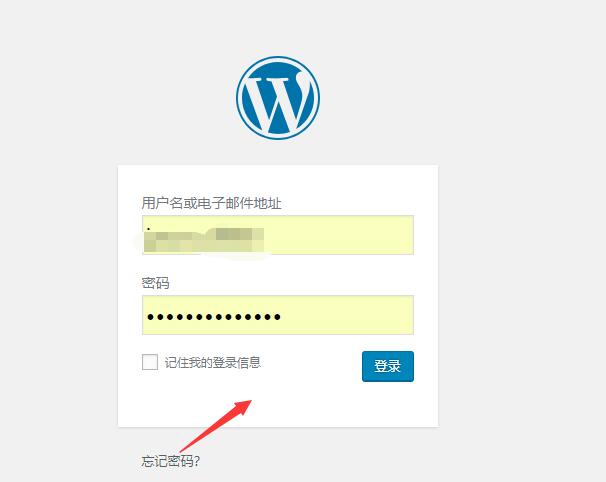Click empty right side of password field
This screenshot has height=482, width=606.
(x=348, y=315)
